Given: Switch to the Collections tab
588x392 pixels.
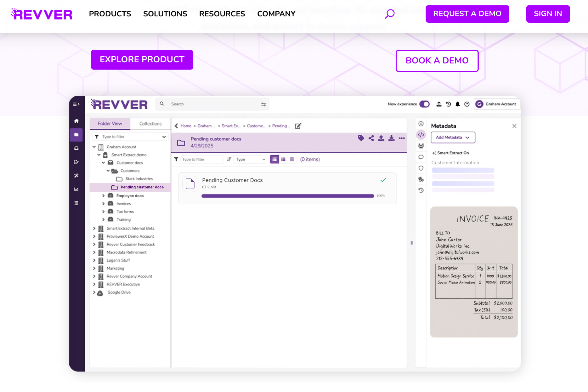Looking at the screenshot, I should tap(150, 123).
